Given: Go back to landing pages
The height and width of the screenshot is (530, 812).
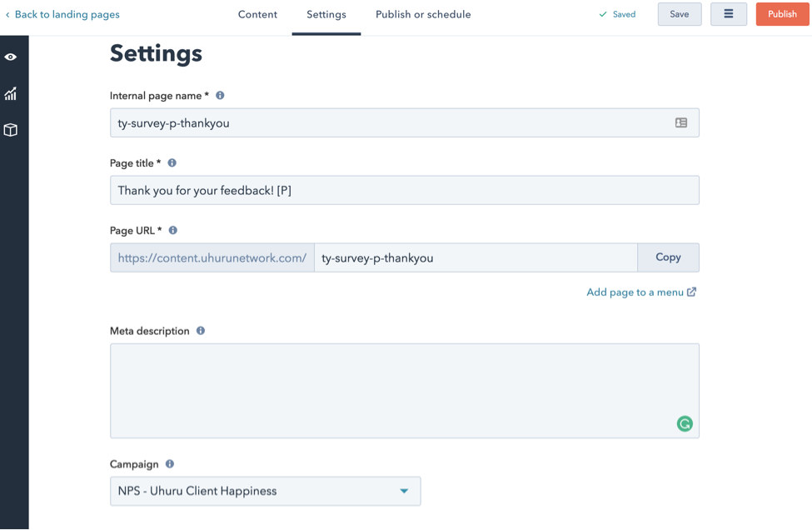Looking at the screenshot, I should tap(62, 14).
